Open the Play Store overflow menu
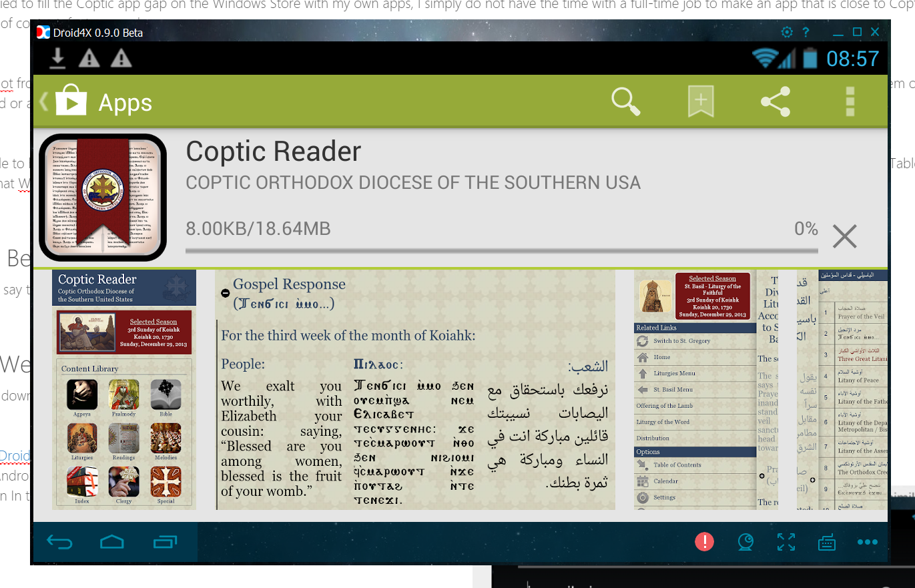The height and width of the screenshot is (588, 915). (x=850, y=101)
